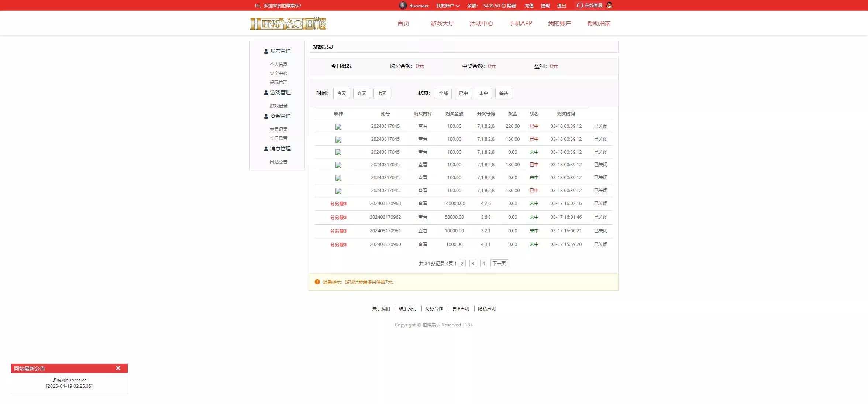
Task: Close the 网站最新公告 popup
Action: pyautogui.click(x=118, y=368)
